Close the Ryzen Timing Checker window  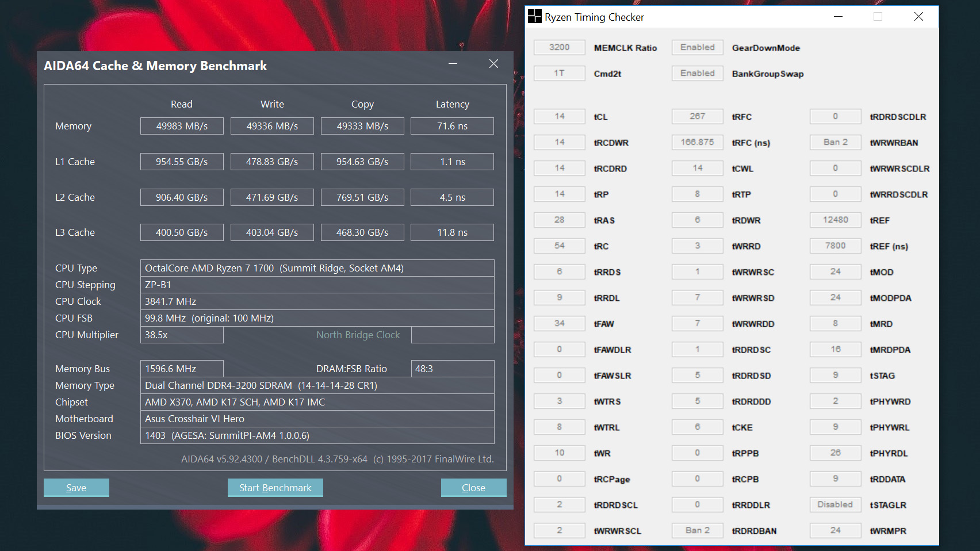click(x=918, y=17)
